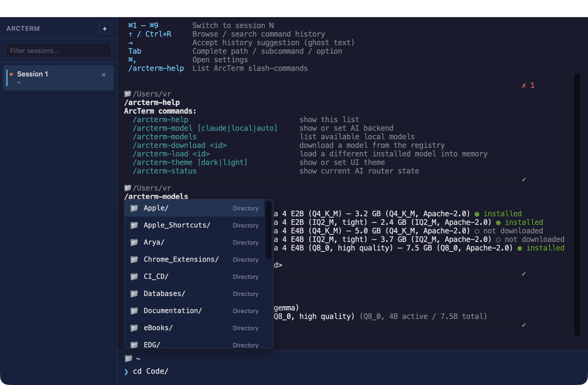The height and width of the screenshot is (385, 588).
Task: Choose eBooks/ directory suggestion
Action: click(194, 328)
